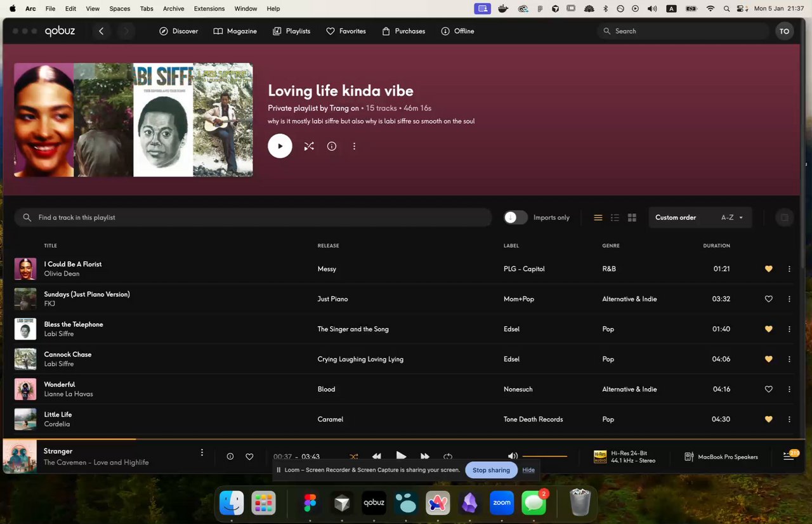Open the Spaces menu in menu bar
This screenshot has width=812, height=524.
[x=119, y=9]
